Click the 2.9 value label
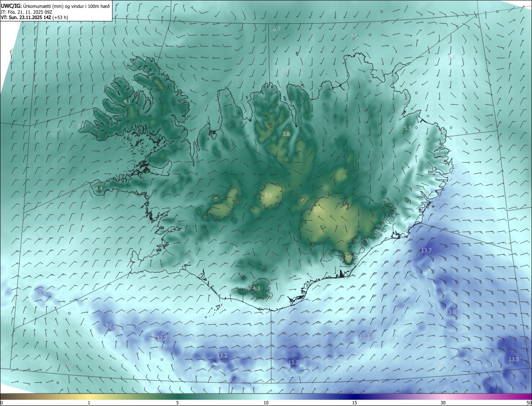This screenshot has height=406, width=532. pos(348,258)
